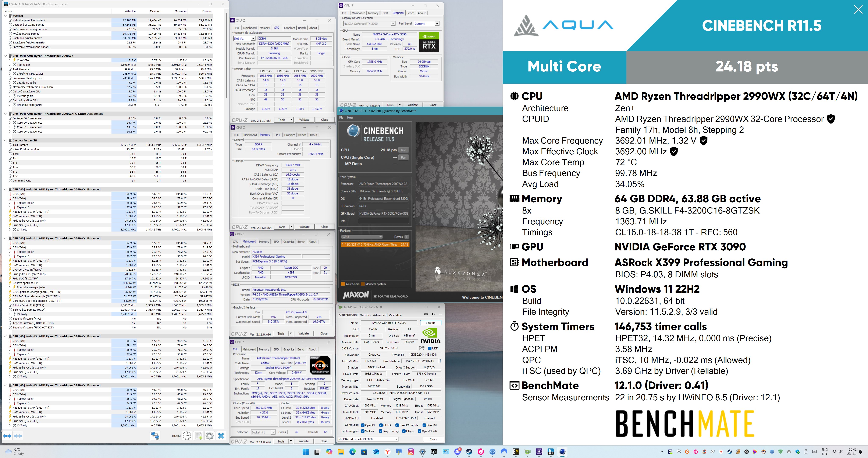Click Run for CPU Single Core
Image resolution: width=868 pixels, height=458 pixels.
pos(403,158)
